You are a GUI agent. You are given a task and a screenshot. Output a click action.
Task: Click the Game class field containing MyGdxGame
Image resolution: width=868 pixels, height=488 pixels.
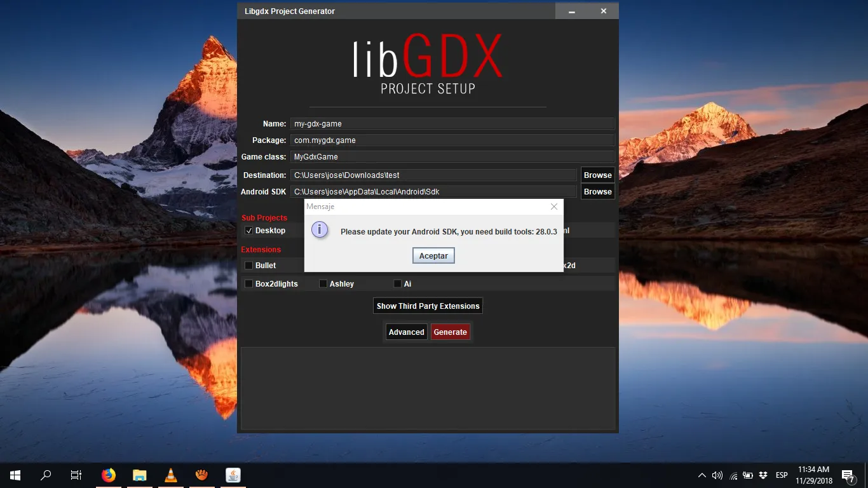(452, 157)
